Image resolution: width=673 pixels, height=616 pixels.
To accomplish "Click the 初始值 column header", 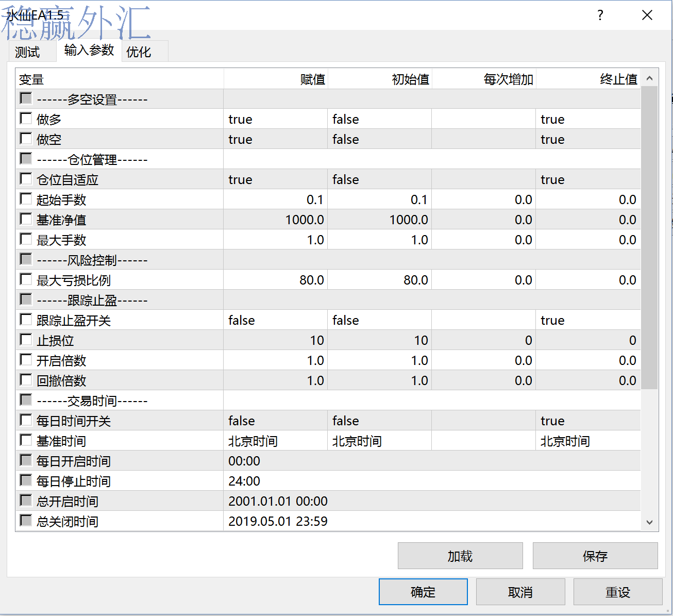I will pyautogui.click(x=380, y=79).
